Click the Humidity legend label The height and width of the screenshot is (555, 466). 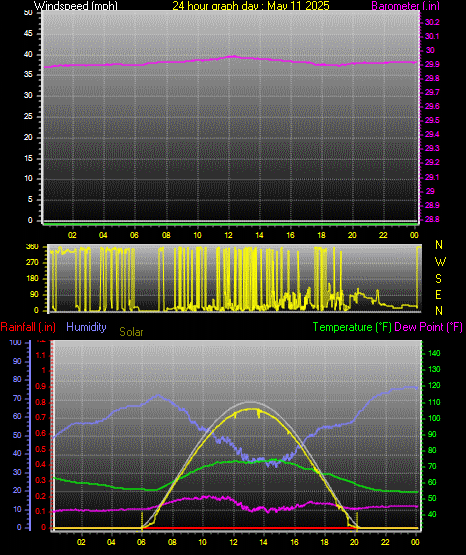(86, 327)
